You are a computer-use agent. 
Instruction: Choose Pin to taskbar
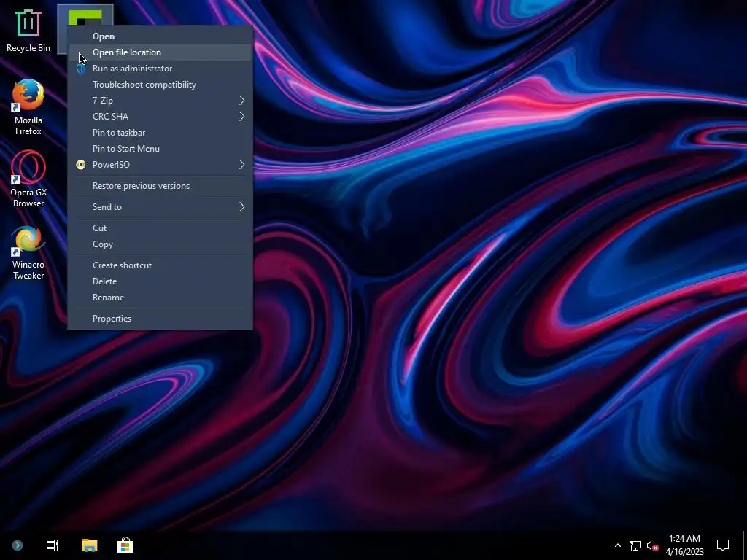point(160,133)
